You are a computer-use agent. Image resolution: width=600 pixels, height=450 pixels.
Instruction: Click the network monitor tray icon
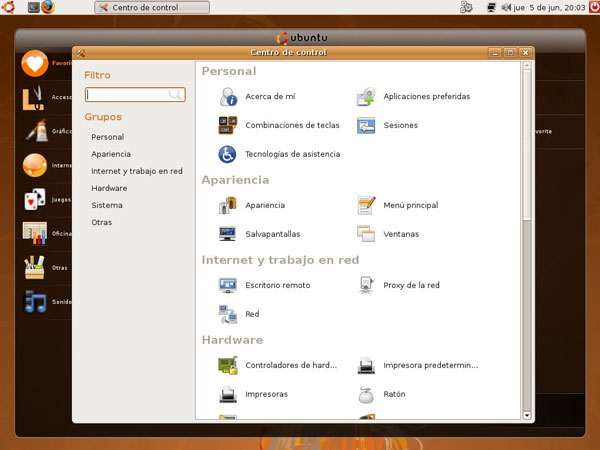tap(491, 7)
